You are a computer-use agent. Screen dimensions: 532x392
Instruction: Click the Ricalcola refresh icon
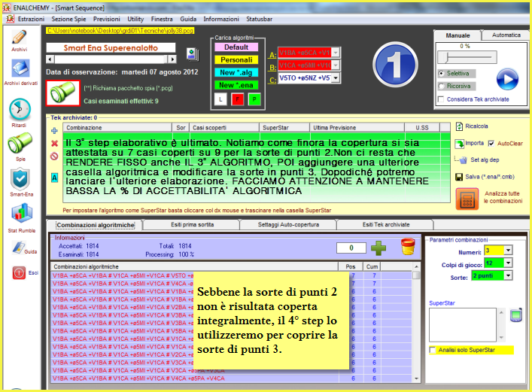(459, 126)
